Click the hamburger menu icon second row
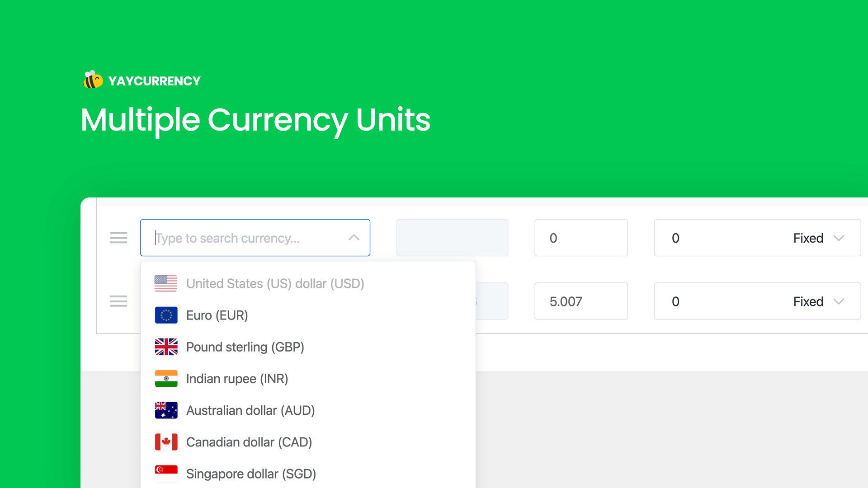The image size is (868, 488). coord(118,301)
